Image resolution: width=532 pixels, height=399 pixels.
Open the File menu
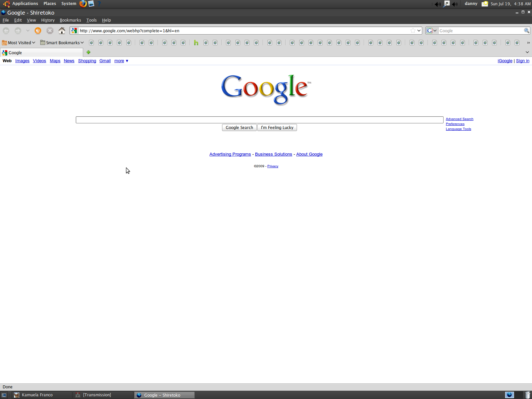[6, 20]
